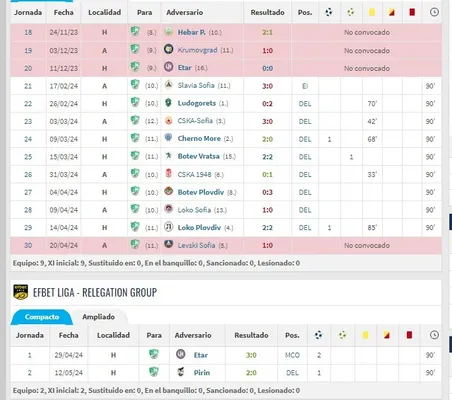Click matchday number 18
This screenshot has height=400, width=452.
click(x=28, y=32)
